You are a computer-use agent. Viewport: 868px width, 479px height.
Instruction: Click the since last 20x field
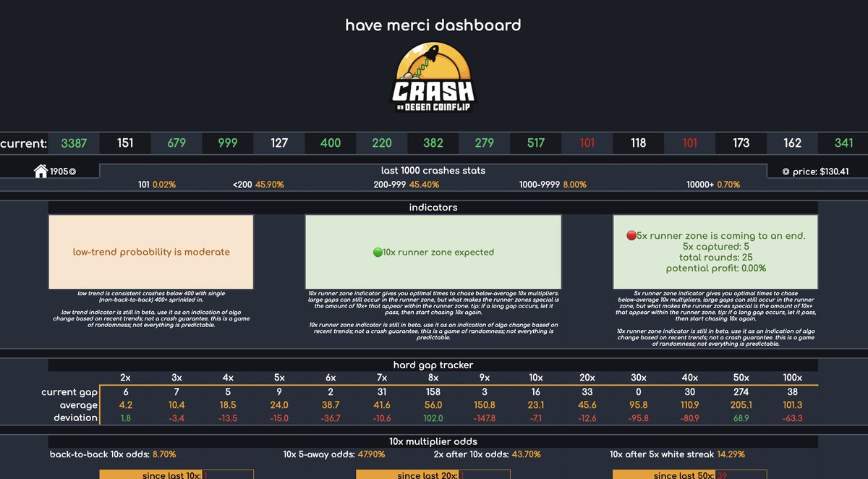433,475
